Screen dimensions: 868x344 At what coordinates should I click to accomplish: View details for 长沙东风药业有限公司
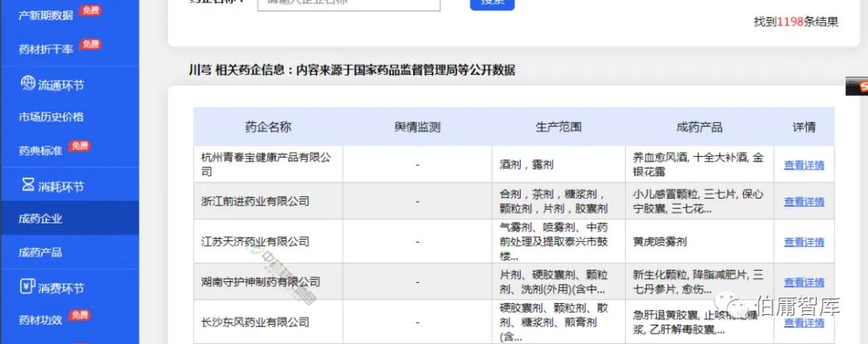804,322
